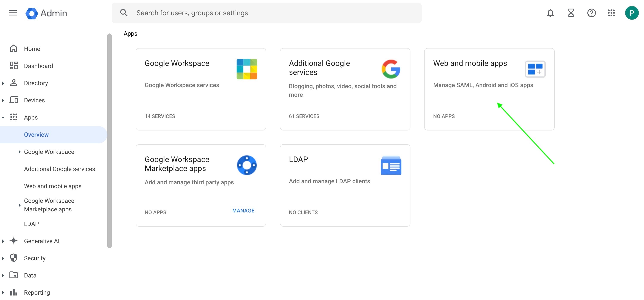Expand the Security section arrow

3,258
